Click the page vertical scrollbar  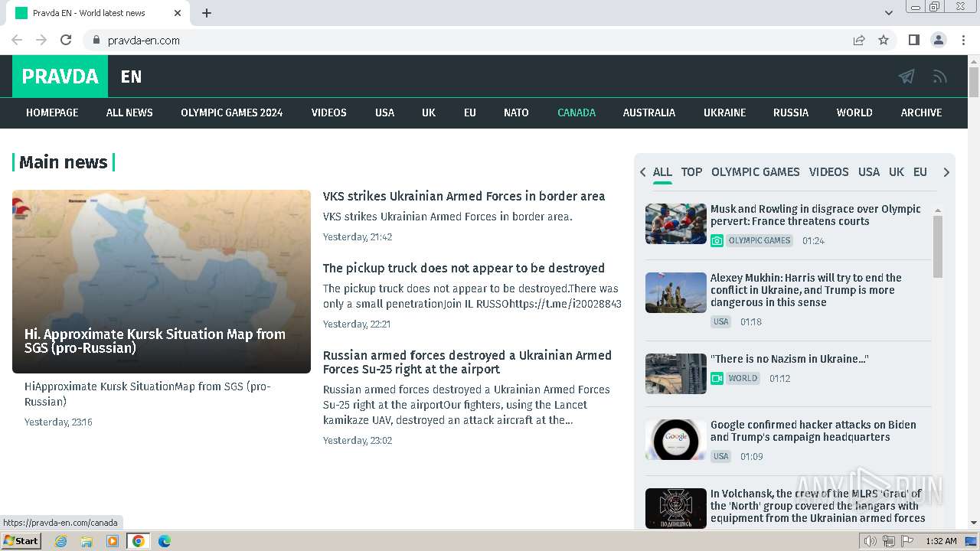(974, 83)
